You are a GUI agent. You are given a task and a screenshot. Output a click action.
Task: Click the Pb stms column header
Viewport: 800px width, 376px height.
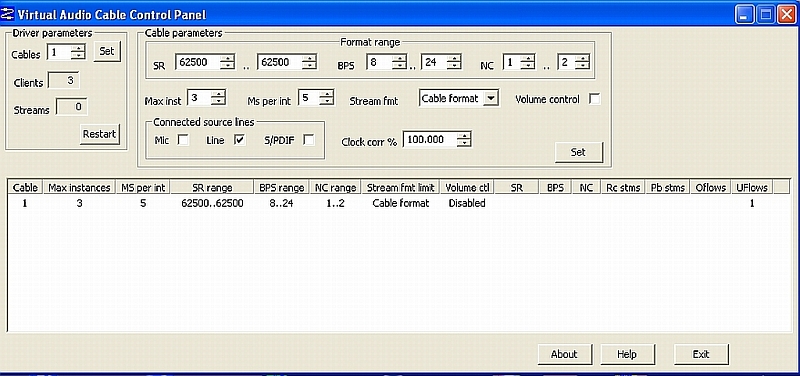tap(667, 187)
